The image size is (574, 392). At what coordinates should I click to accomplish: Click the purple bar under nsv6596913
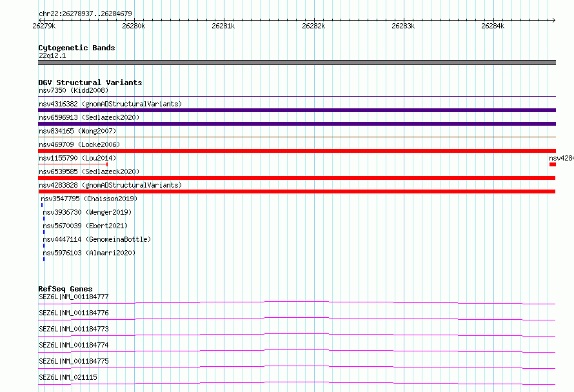297,124
